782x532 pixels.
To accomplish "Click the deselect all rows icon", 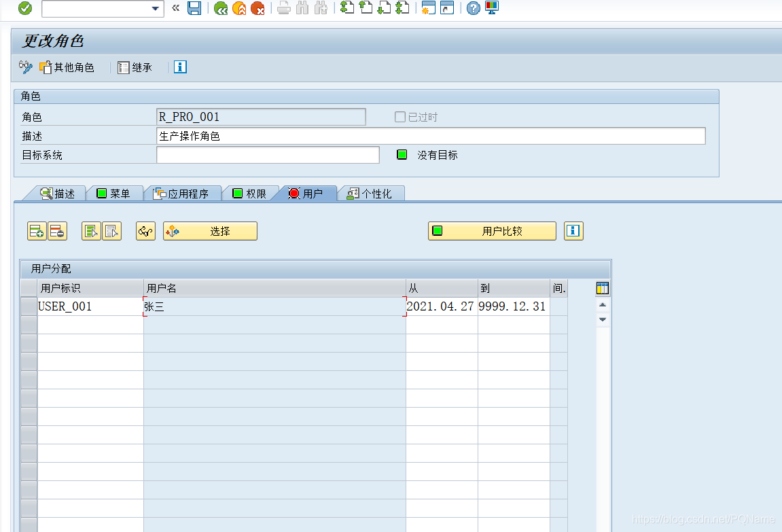I will 111,231.
